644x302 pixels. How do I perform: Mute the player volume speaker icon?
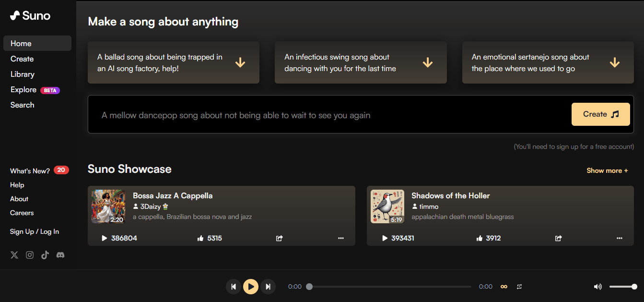pos(597,287)
